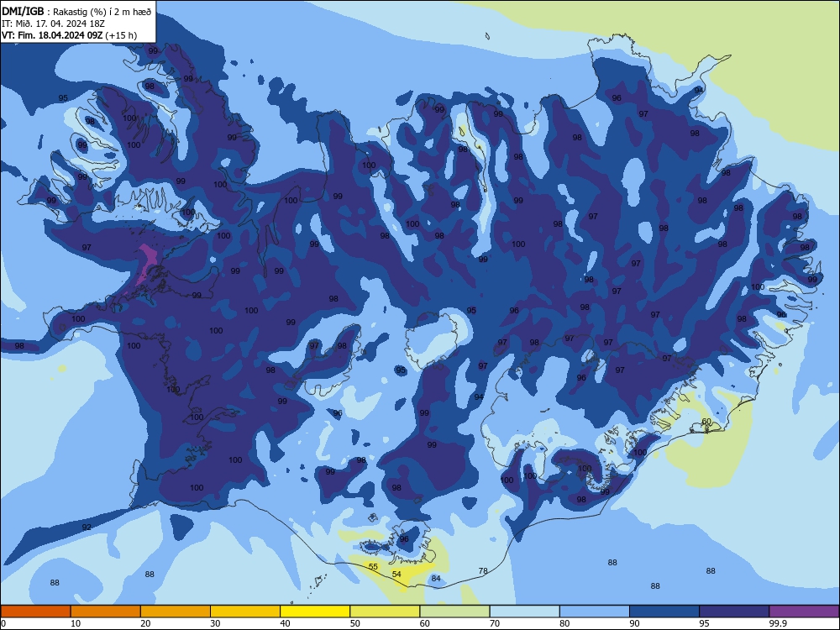Viewport: 840px width, 630px height.
Task: Pick the light green 60–70 legend swatch
Action: (454, 612)
